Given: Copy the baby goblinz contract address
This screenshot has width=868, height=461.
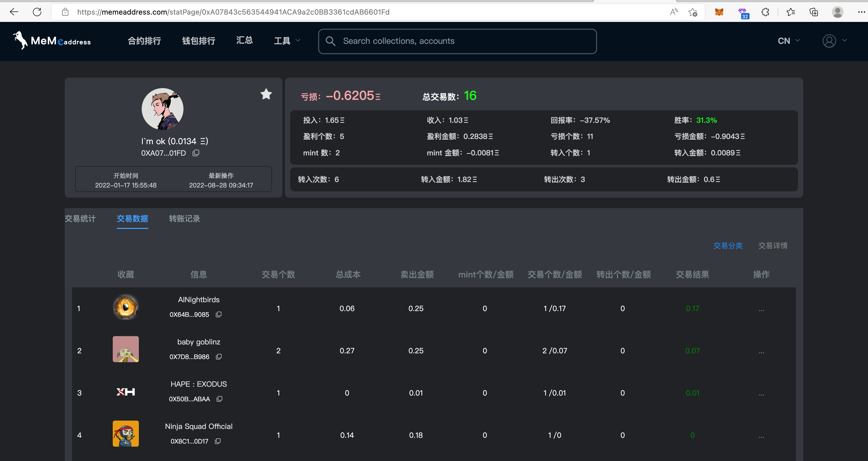Looking at the screenshot, I should pyautogui.click(x=219, y=357).
